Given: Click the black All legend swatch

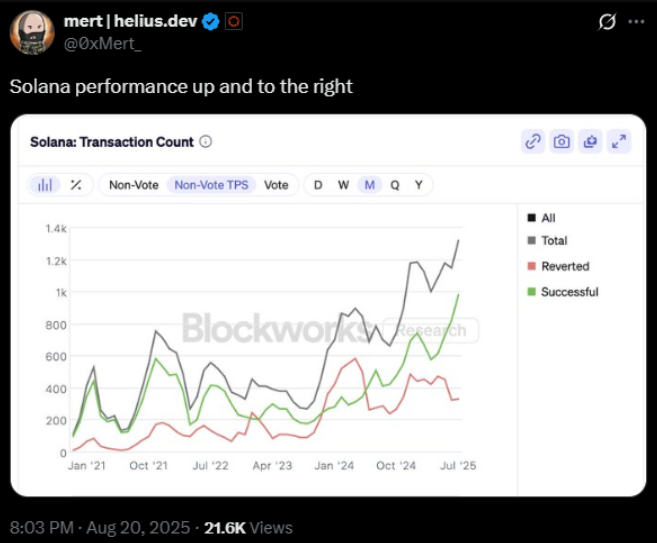Looking at the screenshot, I should pos(532,218).
